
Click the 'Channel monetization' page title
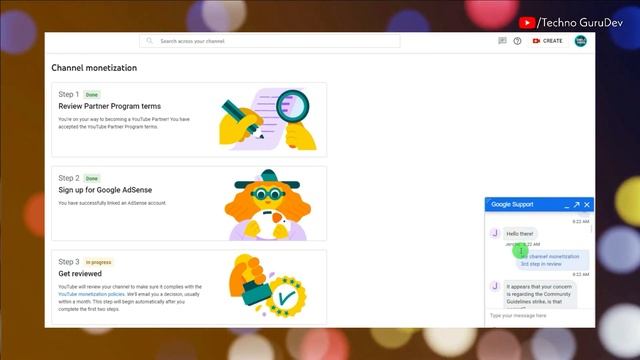coord(94,68)
